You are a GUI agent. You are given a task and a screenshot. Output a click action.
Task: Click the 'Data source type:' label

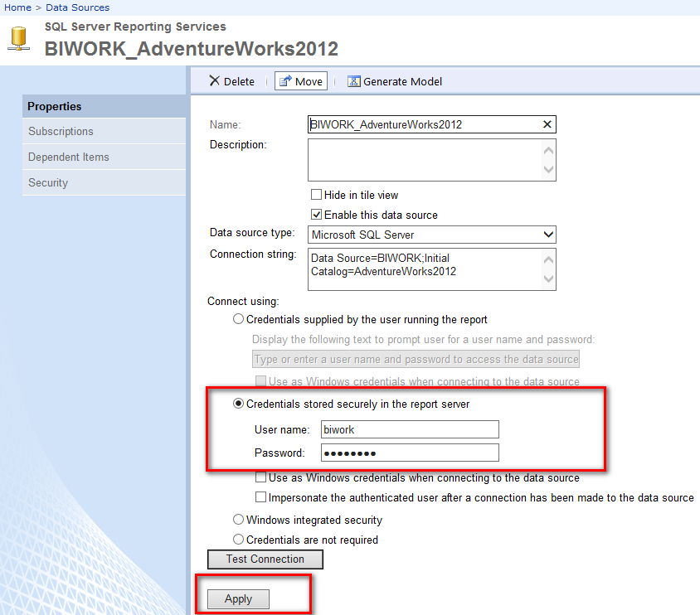pyautogui.click(x=252, y=233)
